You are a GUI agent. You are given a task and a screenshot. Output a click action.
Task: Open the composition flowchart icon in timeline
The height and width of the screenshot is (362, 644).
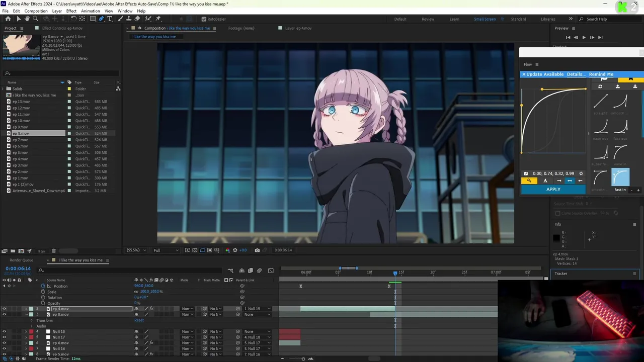tap(230, 270)
